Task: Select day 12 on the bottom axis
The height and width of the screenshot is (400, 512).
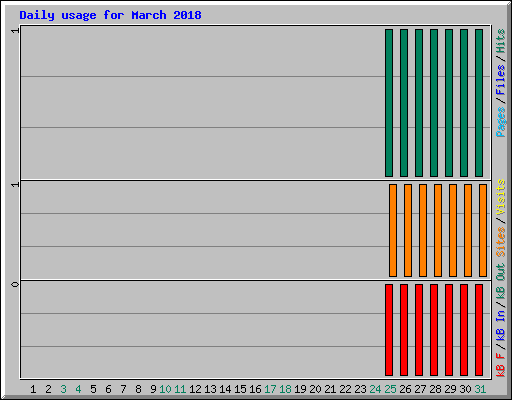Action: coord(195,389)
